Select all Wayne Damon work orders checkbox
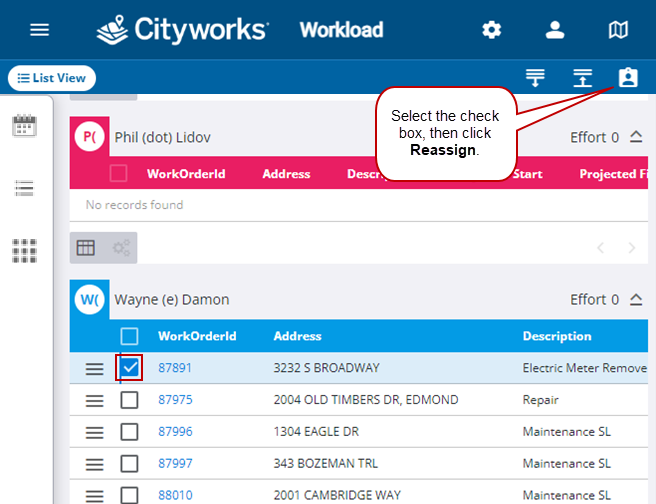 (130, 336)
